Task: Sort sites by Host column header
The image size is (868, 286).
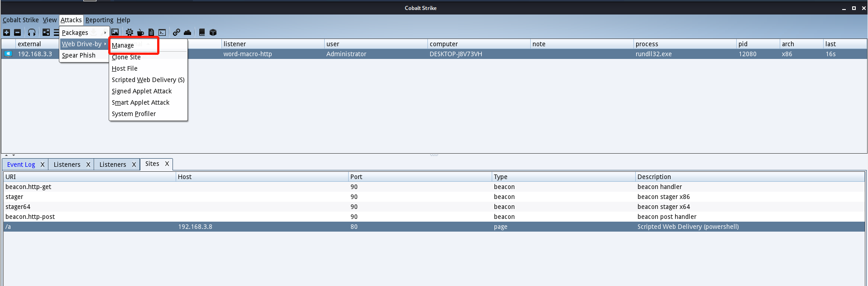Action: coord(262,177)
